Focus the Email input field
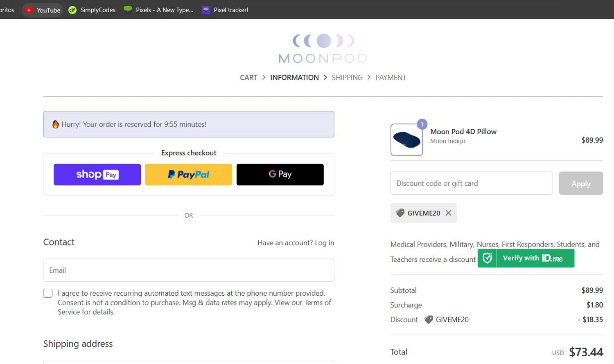The image size is (614, 364). 189,270
